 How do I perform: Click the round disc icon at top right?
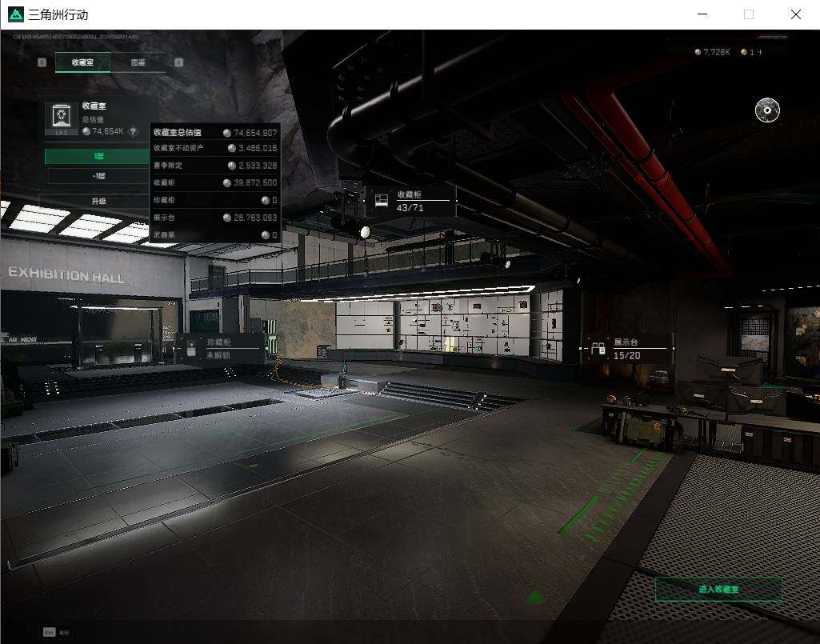[x=767, y=110]
